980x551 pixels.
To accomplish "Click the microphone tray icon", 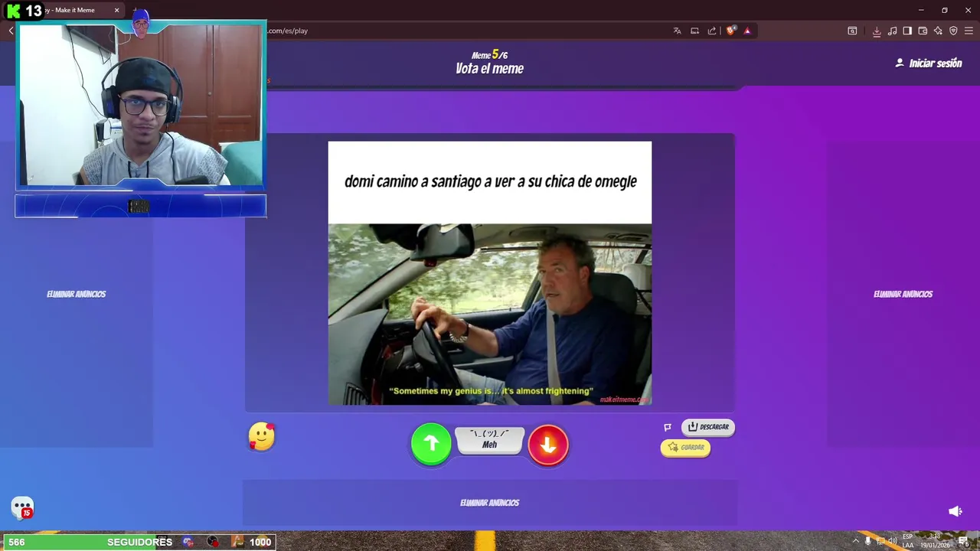I will [x=867, y=541].
